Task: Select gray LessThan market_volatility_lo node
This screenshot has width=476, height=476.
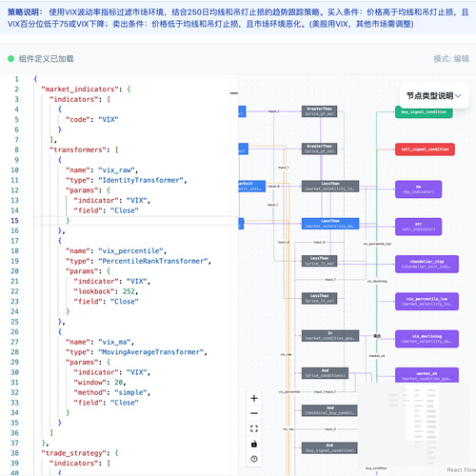Action: click(x=330, y=187)
